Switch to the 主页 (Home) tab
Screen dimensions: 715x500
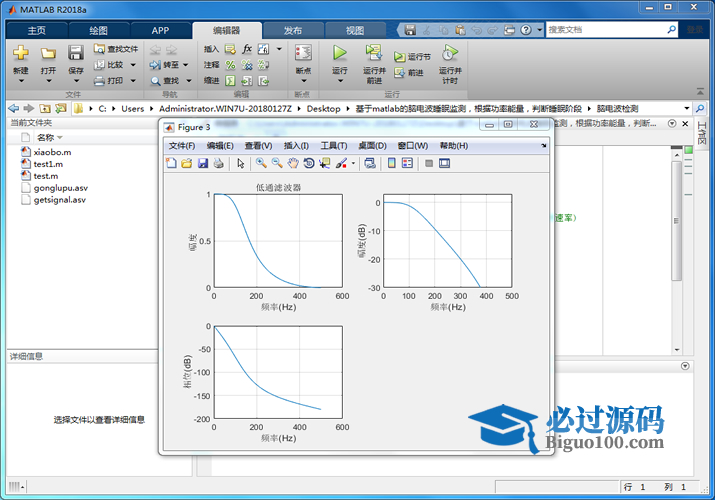click(36, 31)
